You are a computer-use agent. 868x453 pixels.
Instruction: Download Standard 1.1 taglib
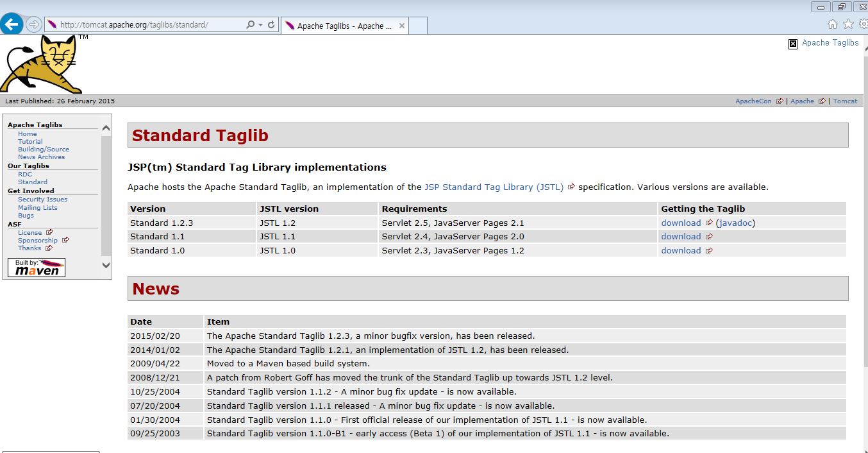(x=681, y=237)
